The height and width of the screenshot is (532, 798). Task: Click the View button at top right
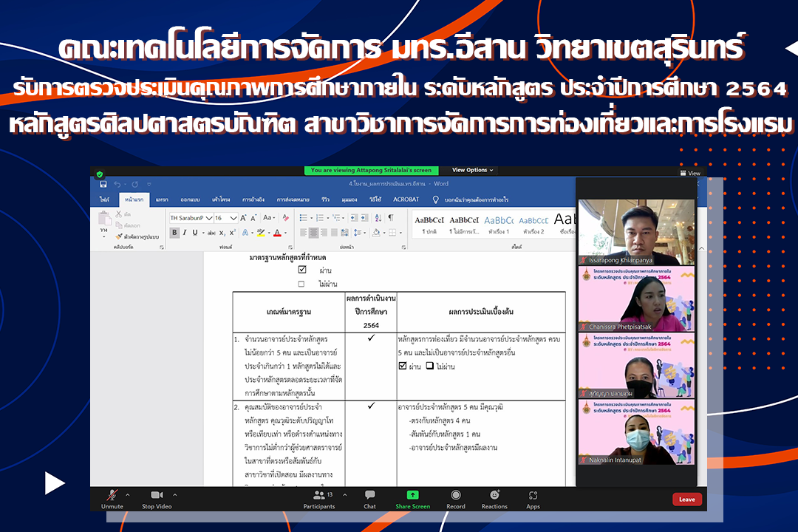(689, 173)
